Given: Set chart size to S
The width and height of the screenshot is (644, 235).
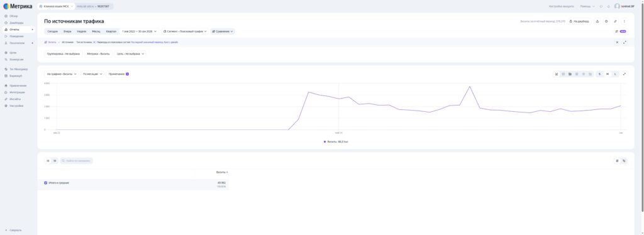Looking at the screenshot, I should pos(599,74).
